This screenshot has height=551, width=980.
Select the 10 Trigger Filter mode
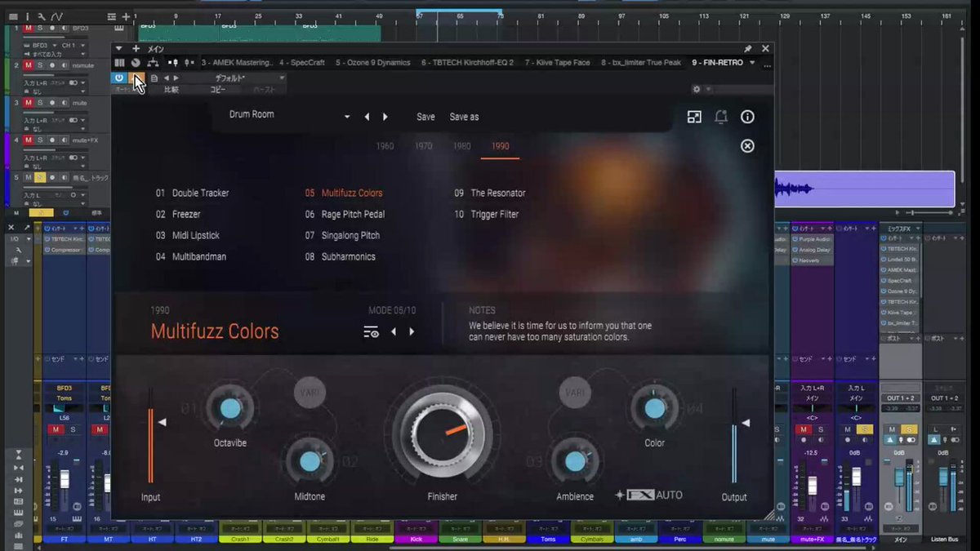(x=487, y=215)
